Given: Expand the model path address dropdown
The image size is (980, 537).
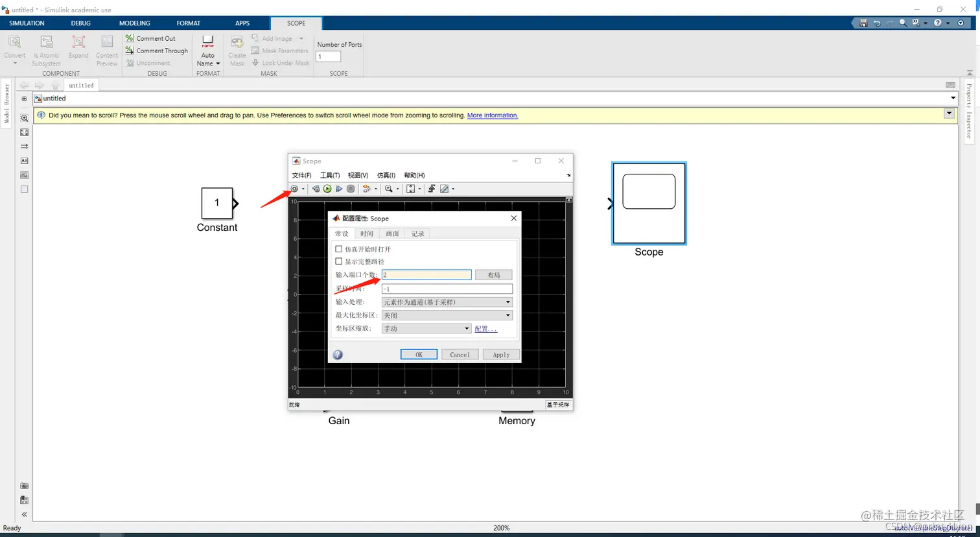Looking at the screenshot, I should tap(953, 99).
